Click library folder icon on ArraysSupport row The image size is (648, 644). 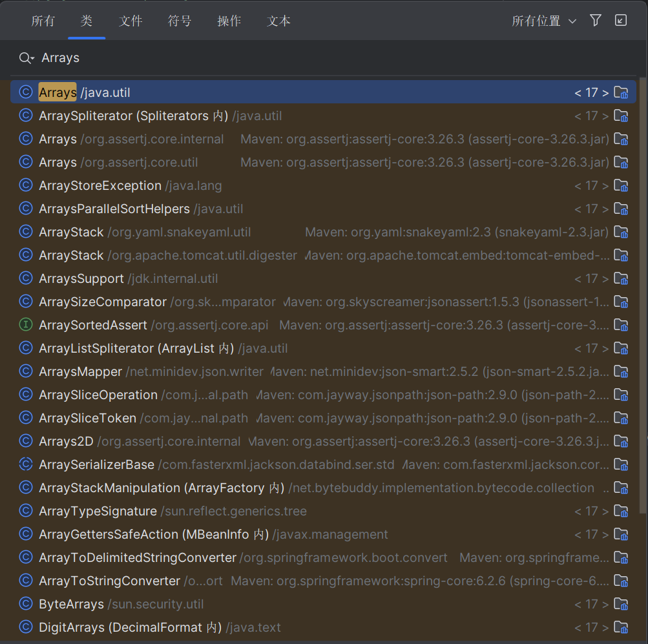[x=621, y=278]
